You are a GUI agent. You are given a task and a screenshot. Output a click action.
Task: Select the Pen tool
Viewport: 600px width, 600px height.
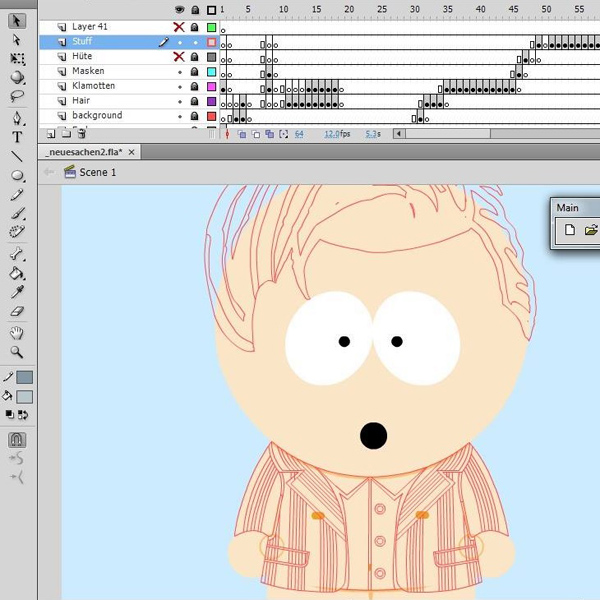[17, 118]
